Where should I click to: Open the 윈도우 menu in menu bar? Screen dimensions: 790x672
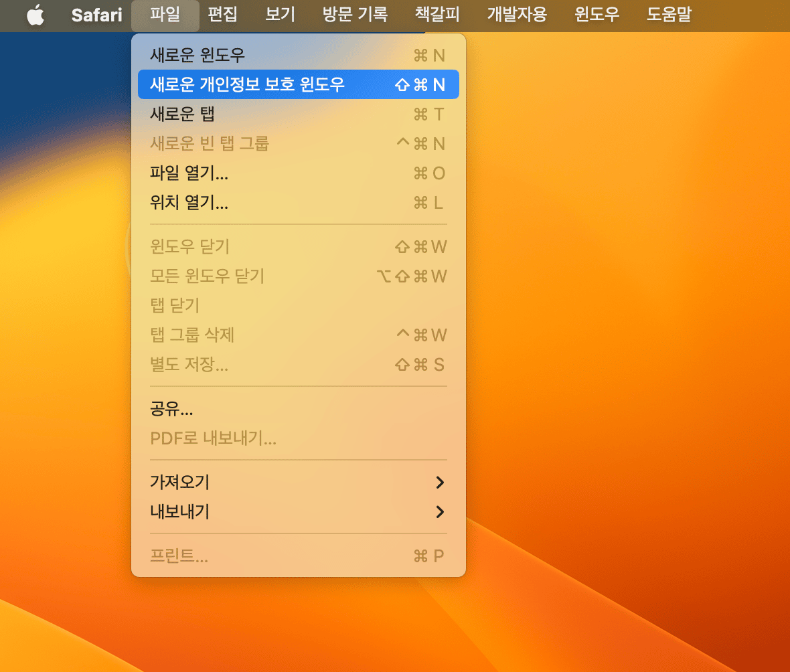tap(597, 15)
